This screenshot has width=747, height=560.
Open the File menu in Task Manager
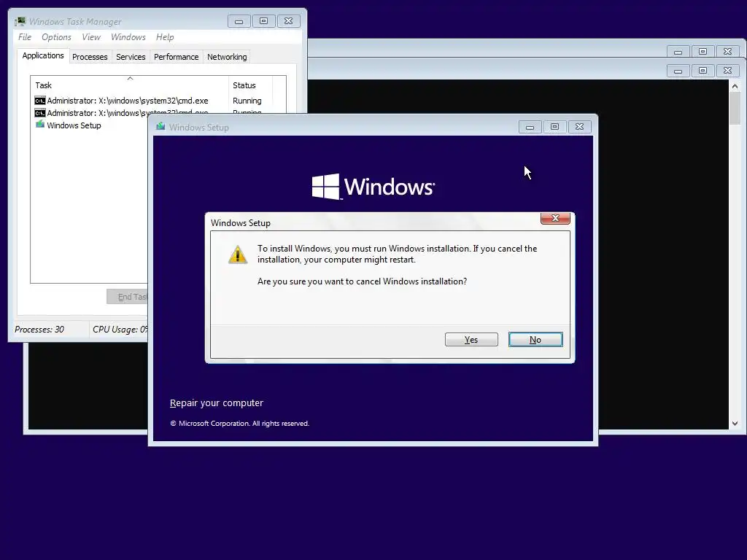tap(25, 37)
